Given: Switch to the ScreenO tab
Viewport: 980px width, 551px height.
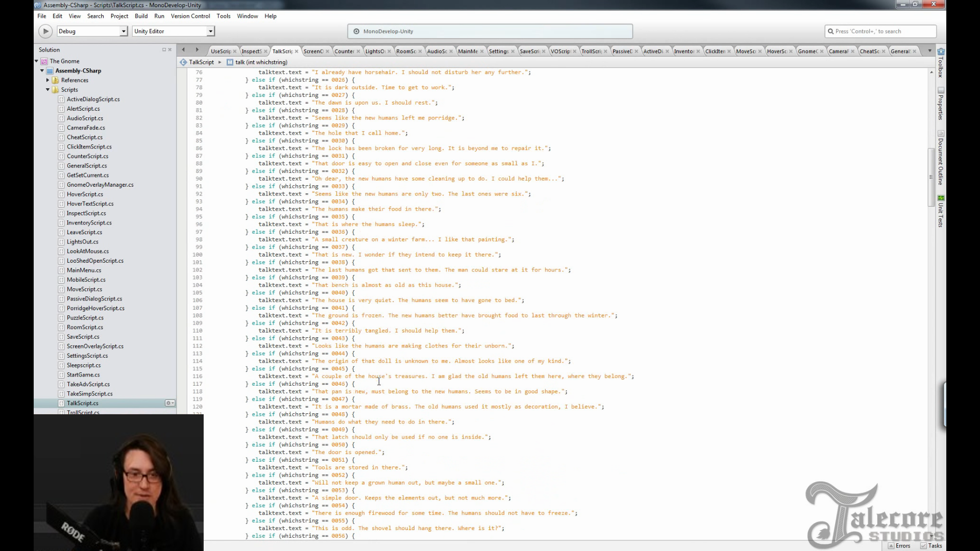Looking at the screenshot, I should (x=313, y=51).
